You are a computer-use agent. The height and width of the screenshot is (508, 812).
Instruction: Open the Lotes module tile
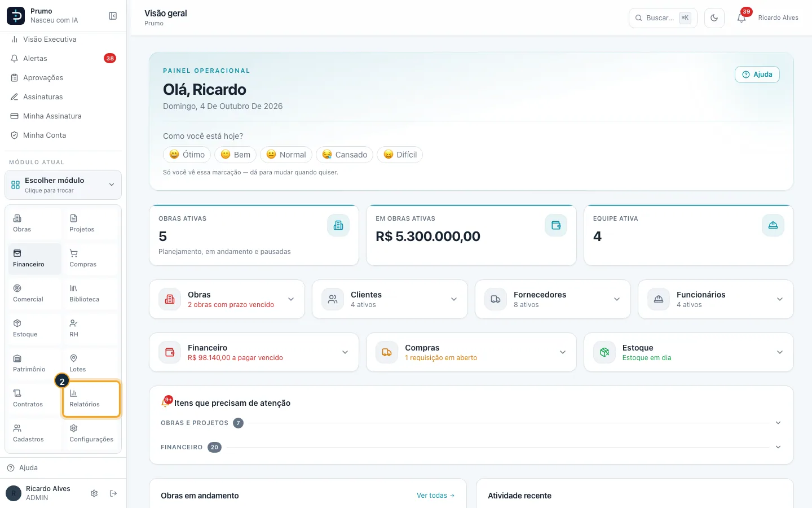(x=91, y=364)
